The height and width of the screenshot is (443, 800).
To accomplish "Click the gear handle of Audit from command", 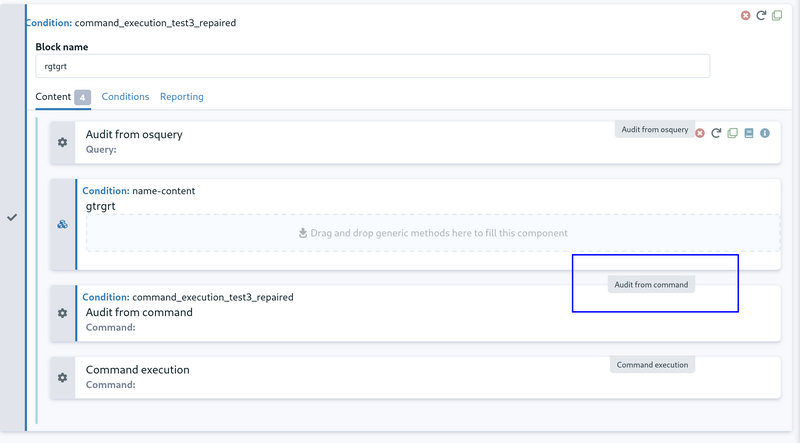I will (62, 313).
